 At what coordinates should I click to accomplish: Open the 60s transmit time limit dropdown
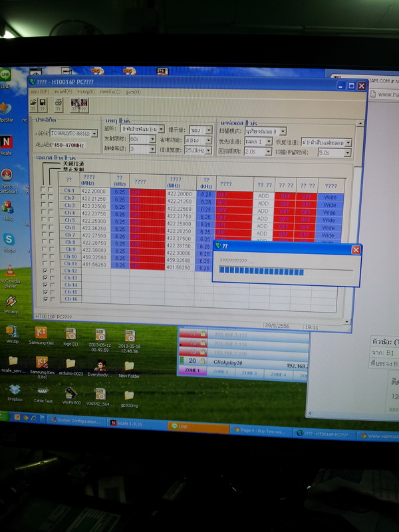[x=142, y=139]
